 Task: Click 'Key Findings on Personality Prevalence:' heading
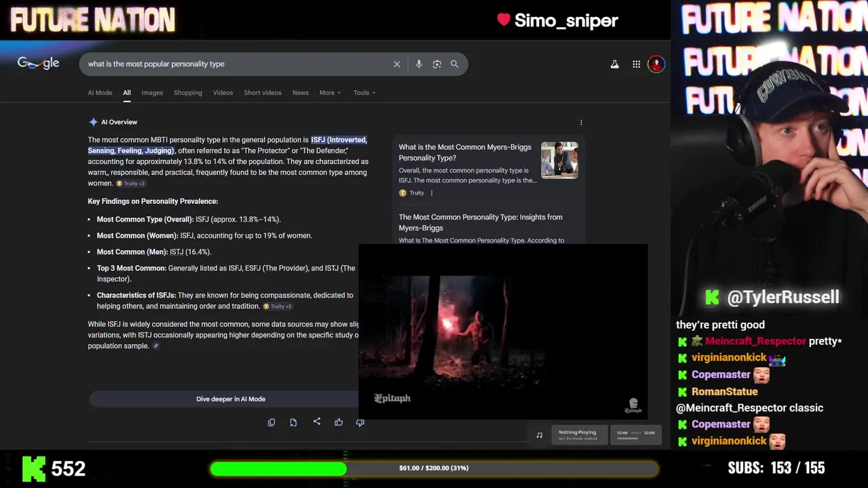(x=153, y=201)
